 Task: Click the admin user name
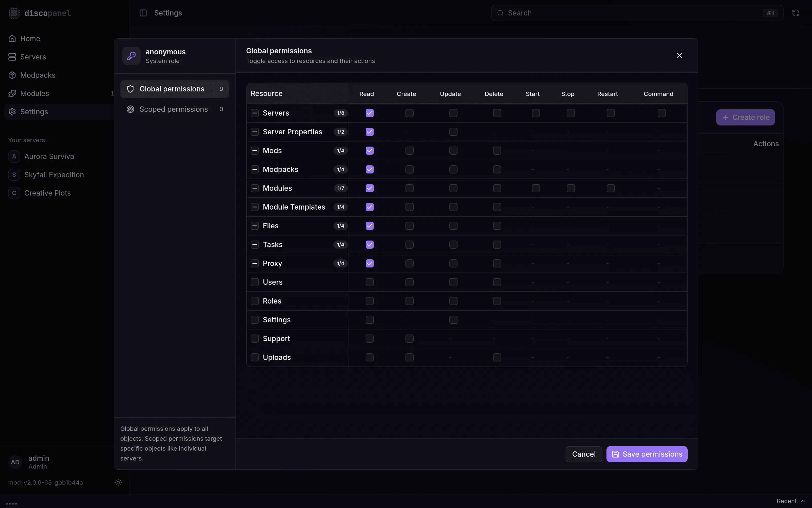pyautogui.click(x=39, y=458)
